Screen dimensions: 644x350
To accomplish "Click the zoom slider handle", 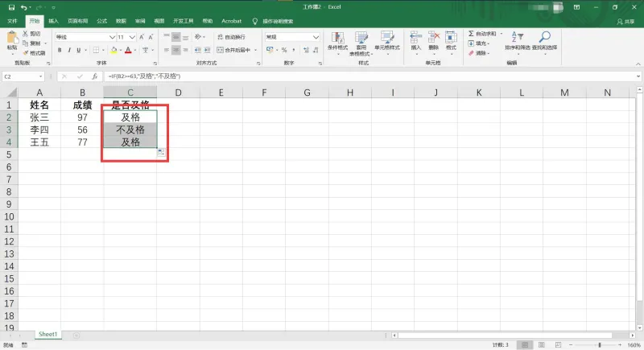I will point(599,345).
